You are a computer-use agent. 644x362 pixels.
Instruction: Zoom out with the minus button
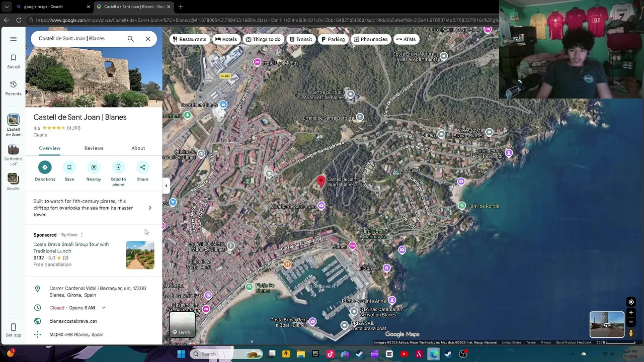pyautogui.click(x=631, y=322)
